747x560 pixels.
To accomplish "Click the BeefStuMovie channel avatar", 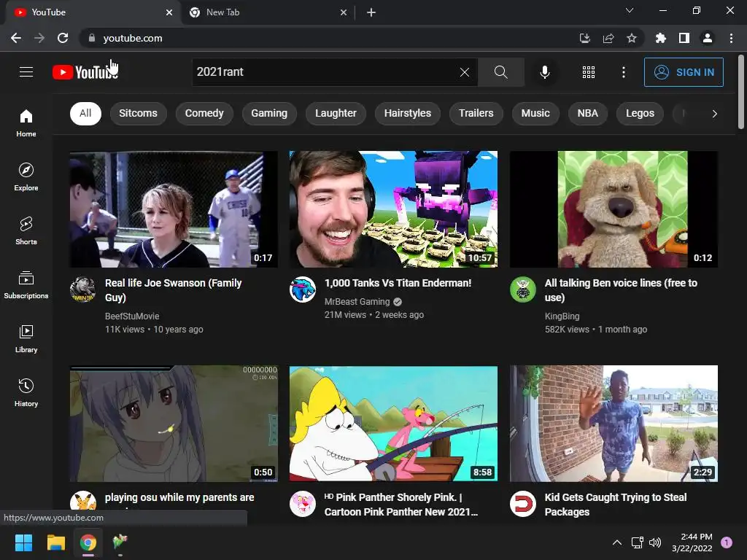I will click(83, 289).
